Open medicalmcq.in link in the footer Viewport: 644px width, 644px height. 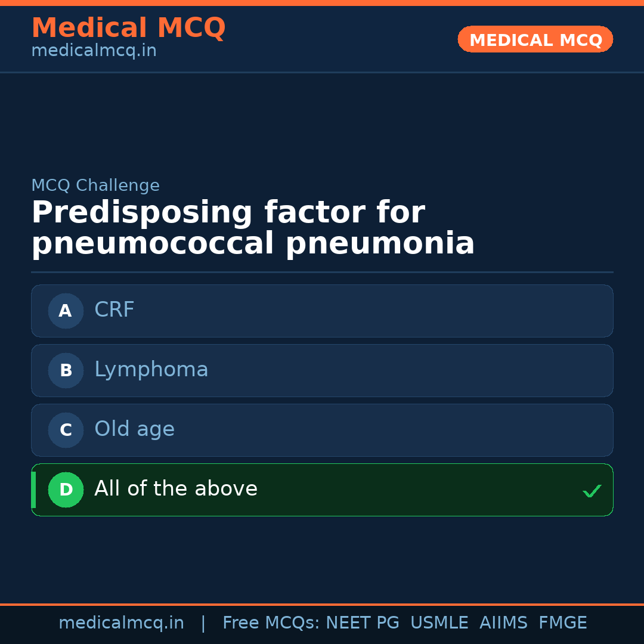(121, 623)
